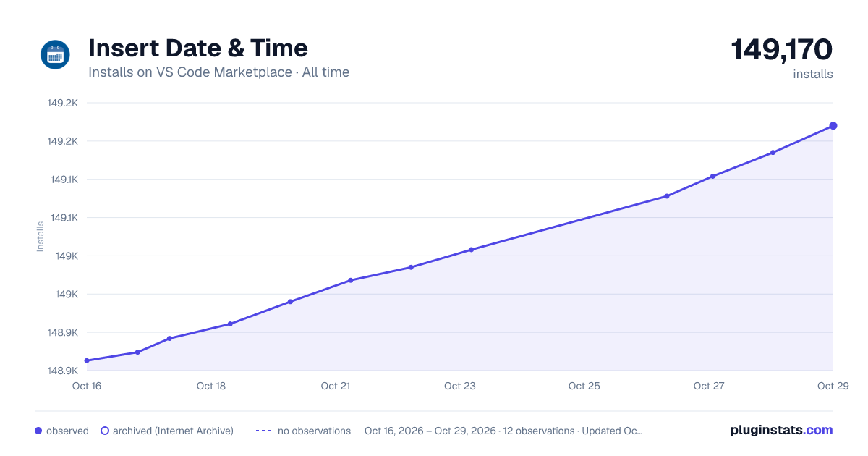Image resolution: width=868 pixels, height=456 pixels.
Task: Click the 'Oct 25' x-axis label
Action: point(584,386)
